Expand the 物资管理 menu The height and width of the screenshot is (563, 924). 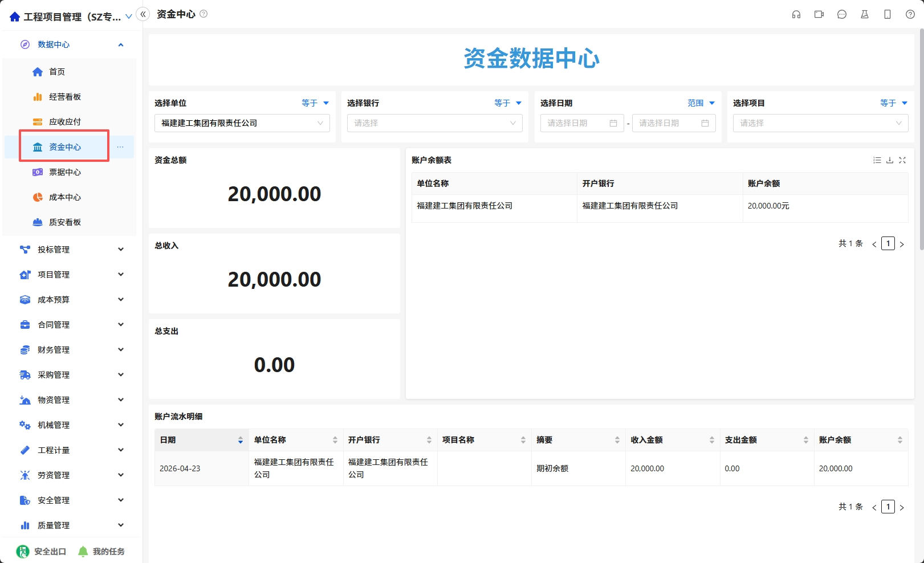tap(121, 400)
